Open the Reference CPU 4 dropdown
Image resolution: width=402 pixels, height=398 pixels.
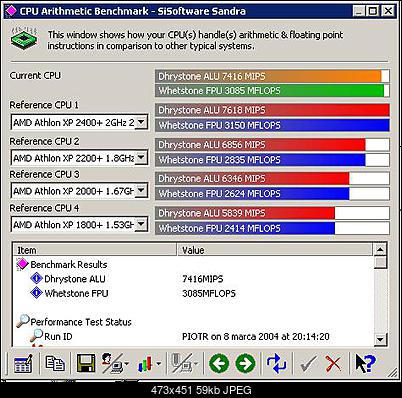pyautogui.click(x=141, y=224)
